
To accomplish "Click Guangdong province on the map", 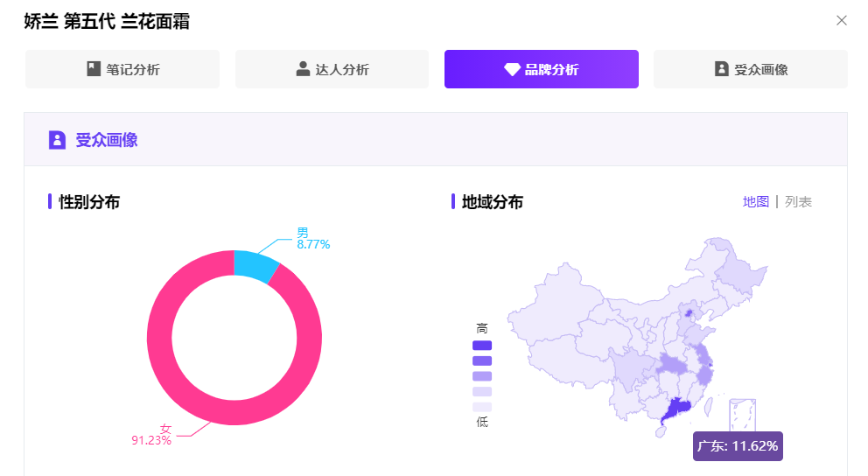I will tap(675, 410).
